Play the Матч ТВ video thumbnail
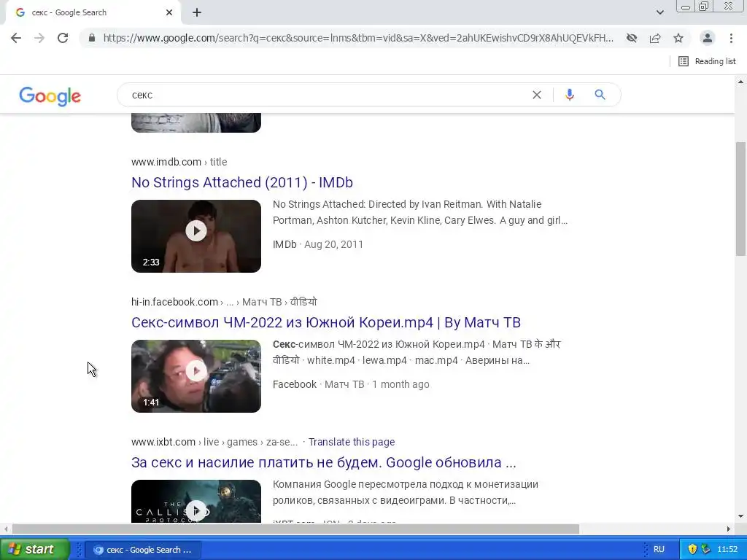Screen dimensions: 747x560 pyautogui.click(x=196, y=376)
